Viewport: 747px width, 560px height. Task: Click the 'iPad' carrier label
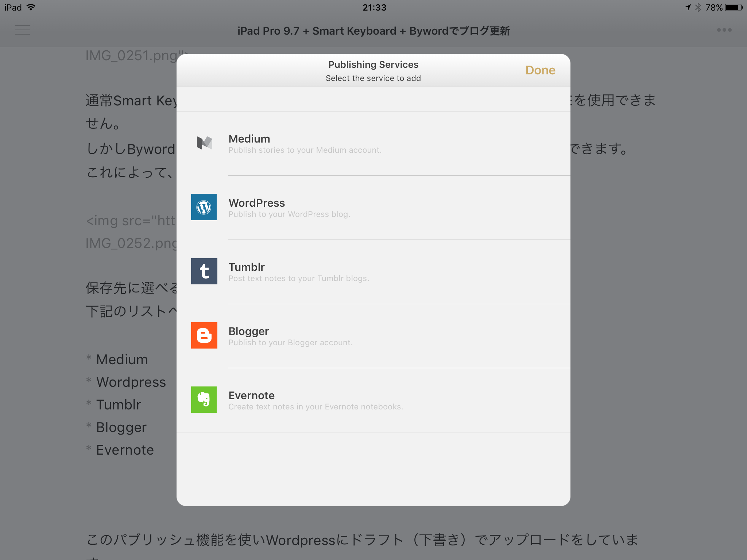point(13,7)
